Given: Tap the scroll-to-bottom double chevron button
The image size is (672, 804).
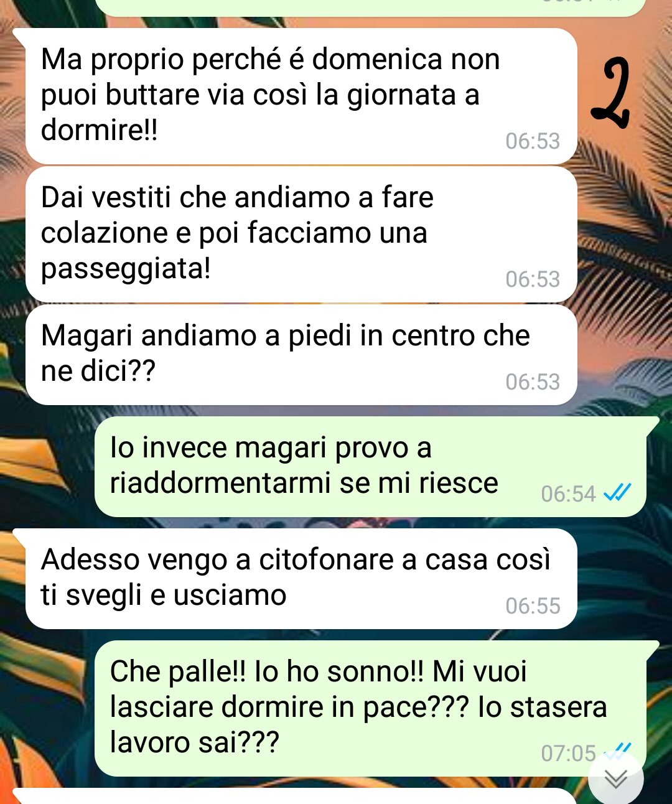Looking at the screenshot, I should [x=616, y=779].
